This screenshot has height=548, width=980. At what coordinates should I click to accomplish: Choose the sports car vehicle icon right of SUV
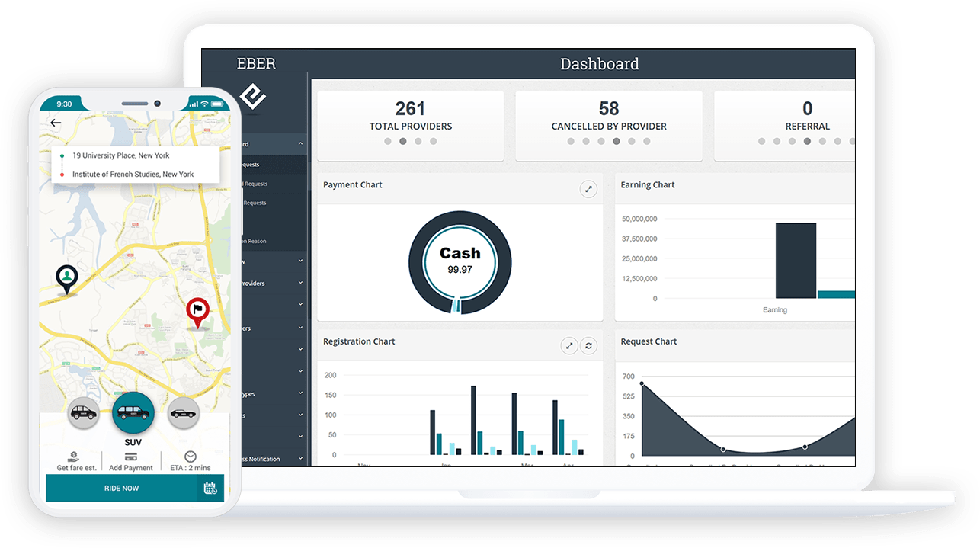[x=183, y=412]
